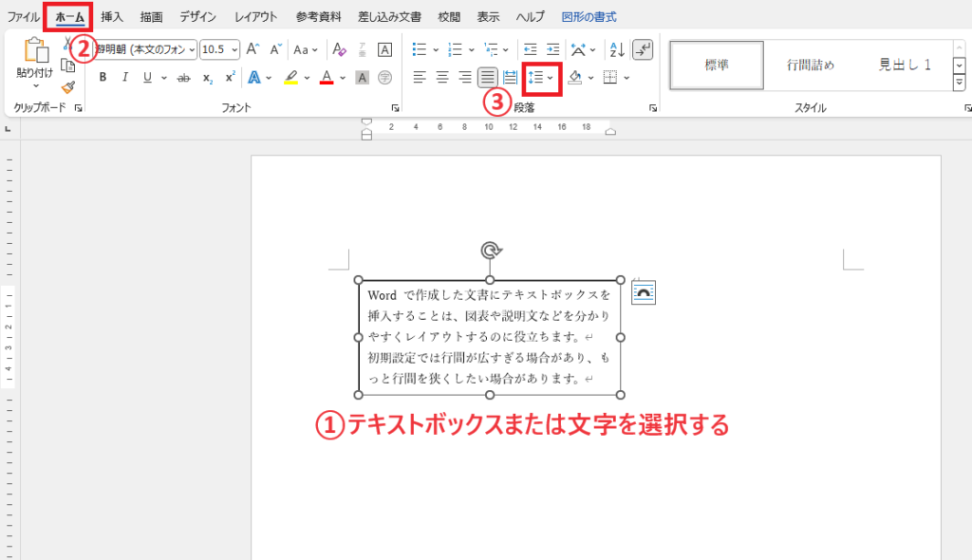The image size is (972, 560).
Task: Apply yellow text highlight color
Action: click(x=290, y=77)
